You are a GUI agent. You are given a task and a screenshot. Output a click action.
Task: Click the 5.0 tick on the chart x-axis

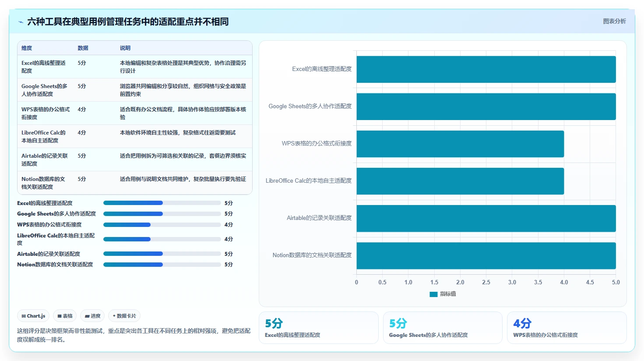pos(616,283)
